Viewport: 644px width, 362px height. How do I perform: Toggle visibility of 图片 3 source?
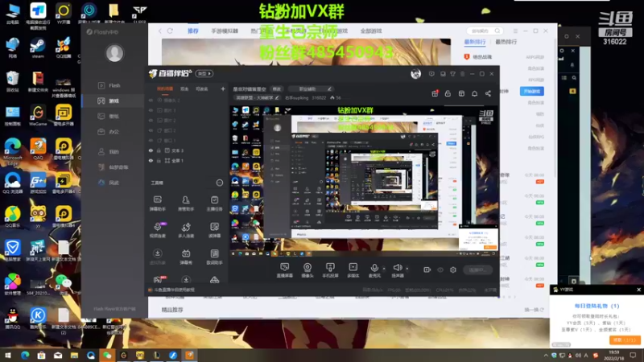151,110
